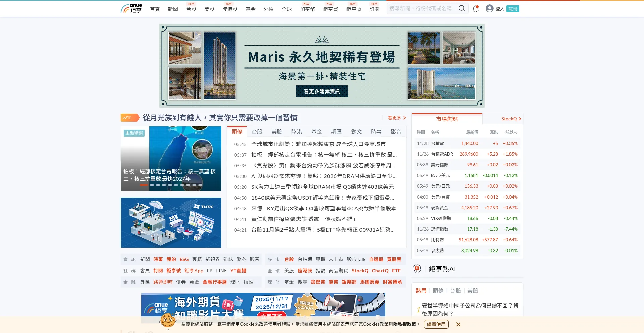This screenshot has width=644, height=333.
Task: Open the 隱私權政策 link
Action: 405,324
